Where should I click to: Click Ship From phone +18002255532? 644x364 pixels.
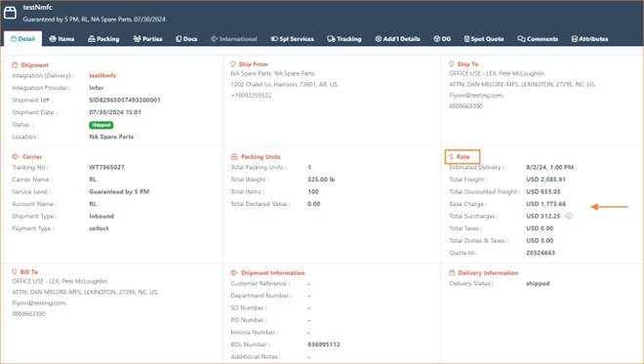pos(251,96)
